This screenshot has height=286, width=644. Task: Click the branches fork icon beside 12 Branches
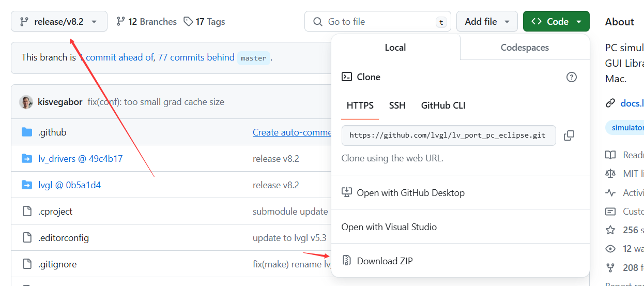pyautogui.click(x=120, y=22)
